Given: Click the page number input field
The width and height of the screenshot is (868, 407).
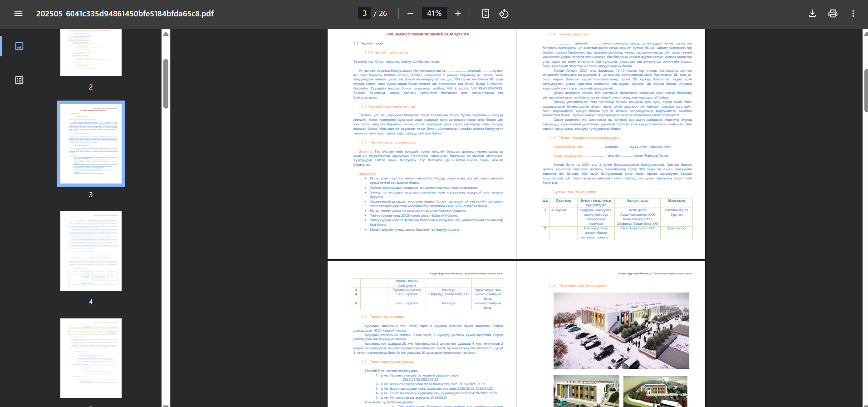Looking at the screenshot, I should click(x=364, y=14).
